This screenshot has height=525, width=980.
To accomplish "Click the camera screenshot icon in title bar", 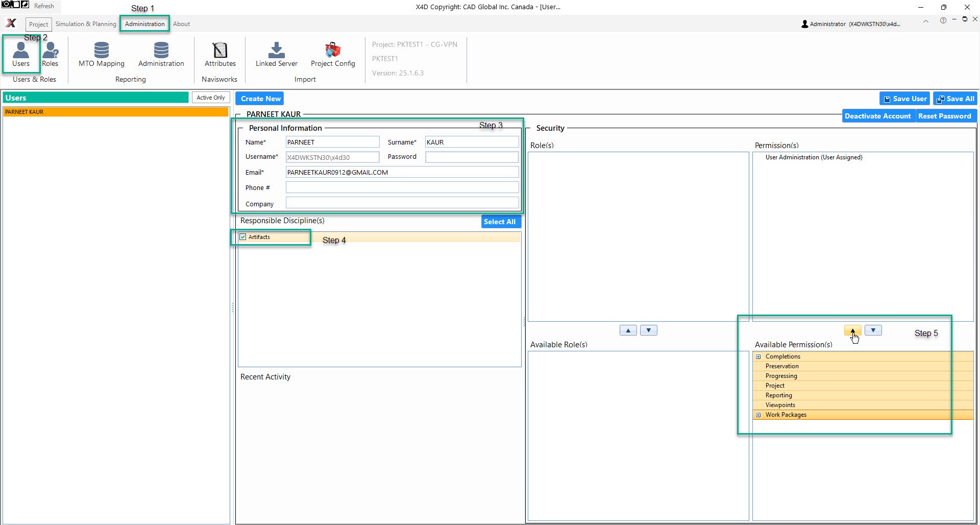I will coord(6,5).
